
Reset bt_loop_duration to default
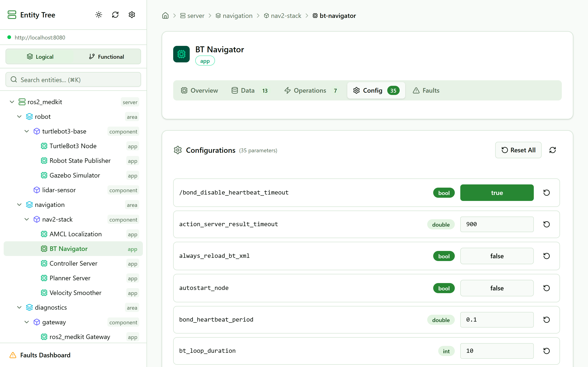click(x=546, y=351)
